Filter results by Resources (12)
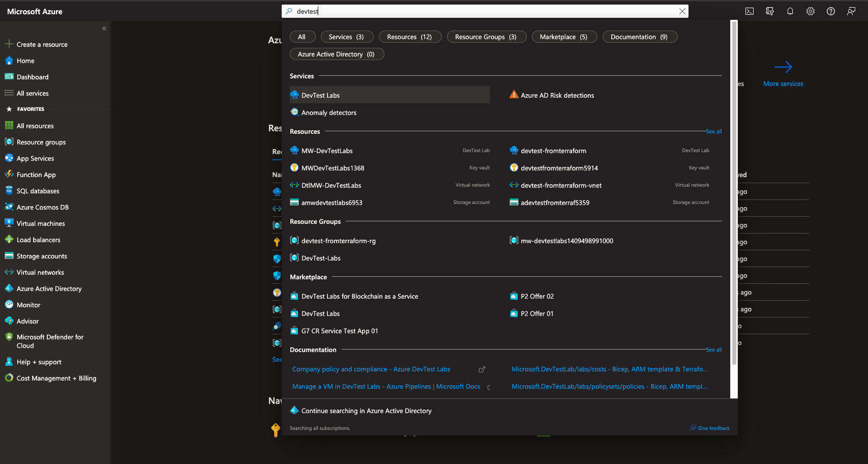 click(x=410, y=37)
